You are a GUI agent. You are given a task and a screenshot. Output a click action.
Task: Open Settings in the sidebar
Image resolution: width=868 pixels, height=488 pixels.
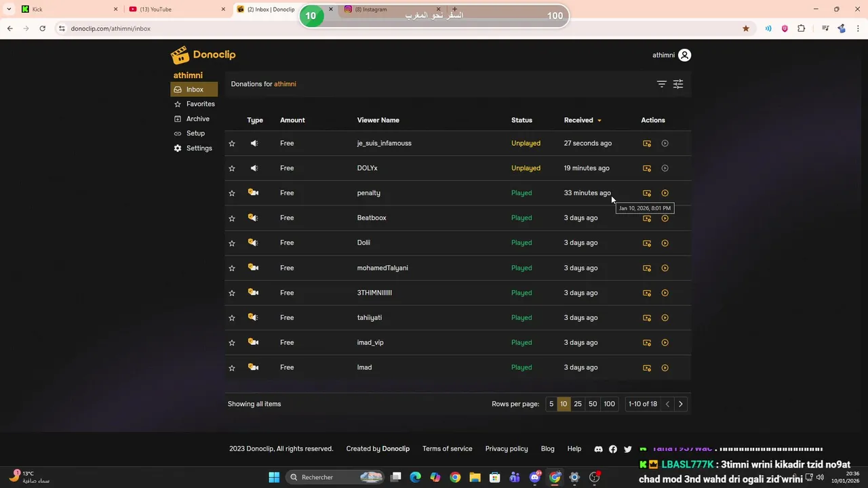194,148
